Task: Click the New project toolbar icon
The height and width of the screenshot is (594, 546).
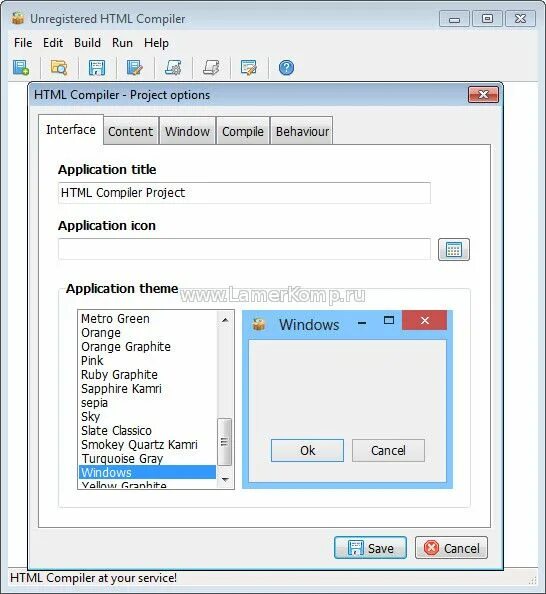Action: click(x=21, y=68)
